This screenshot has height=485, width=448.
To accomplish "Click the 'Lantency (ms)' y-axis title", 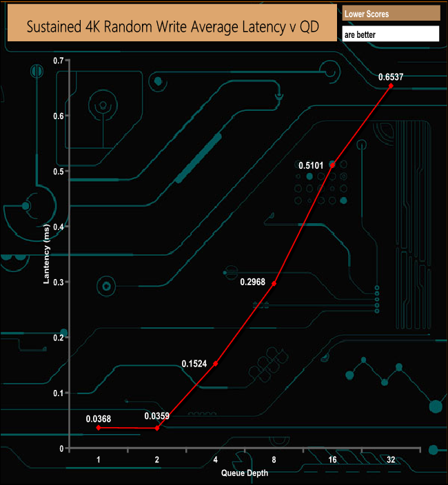I will pyautogui.click(x=46, y=254).
